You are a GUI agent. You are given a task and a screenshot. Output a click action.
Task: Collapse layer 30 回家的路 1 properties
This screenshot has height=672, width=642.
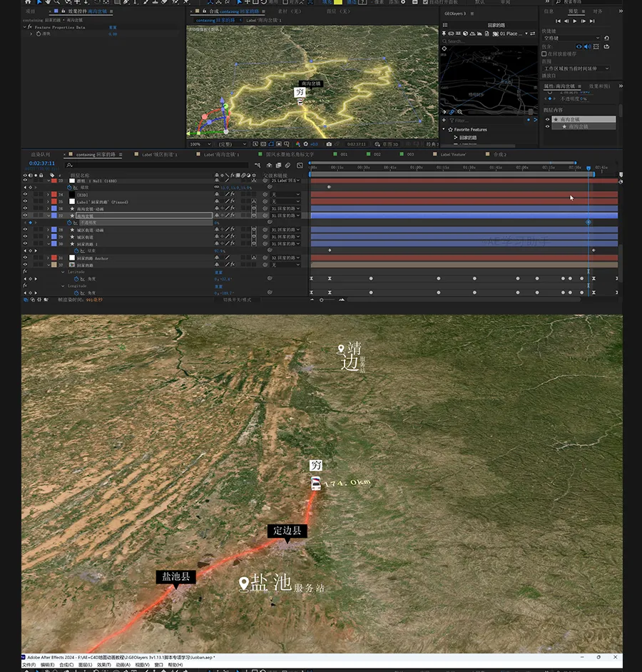point(48,244)
